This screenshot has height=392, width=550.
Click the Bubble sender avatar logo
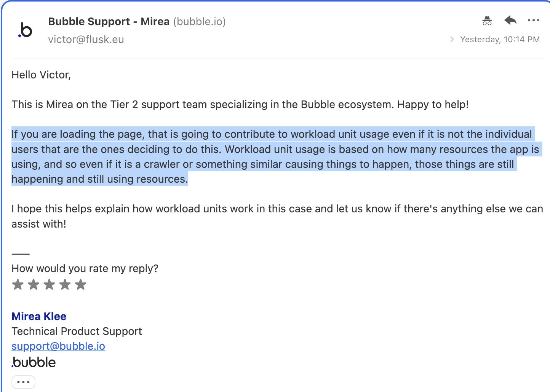pyautogui.click(x=25, y=30)
